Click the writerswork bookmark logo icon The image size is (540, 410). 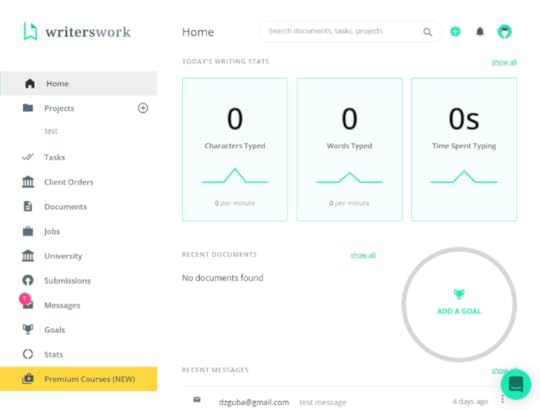point(30,31)
